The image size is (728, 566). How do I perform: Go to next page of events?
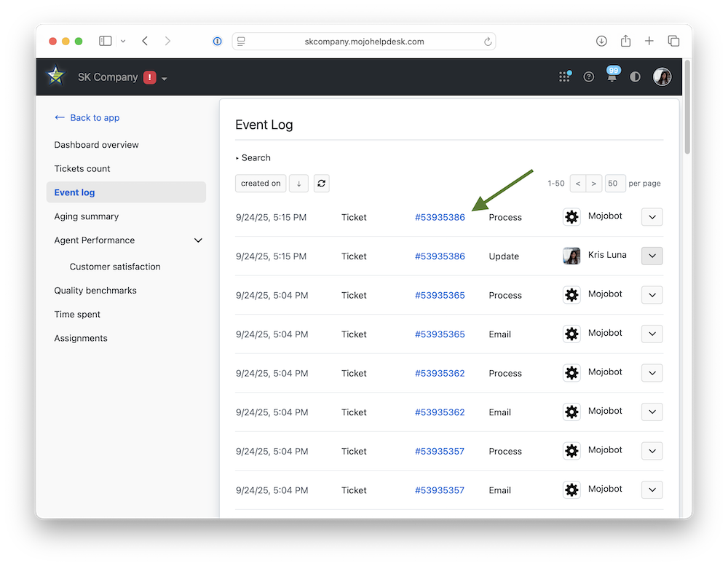595,184
